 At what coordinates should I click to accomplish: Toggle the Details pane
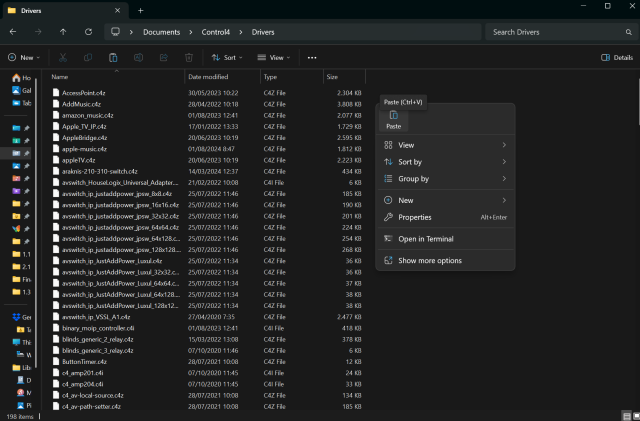(617, 58)
